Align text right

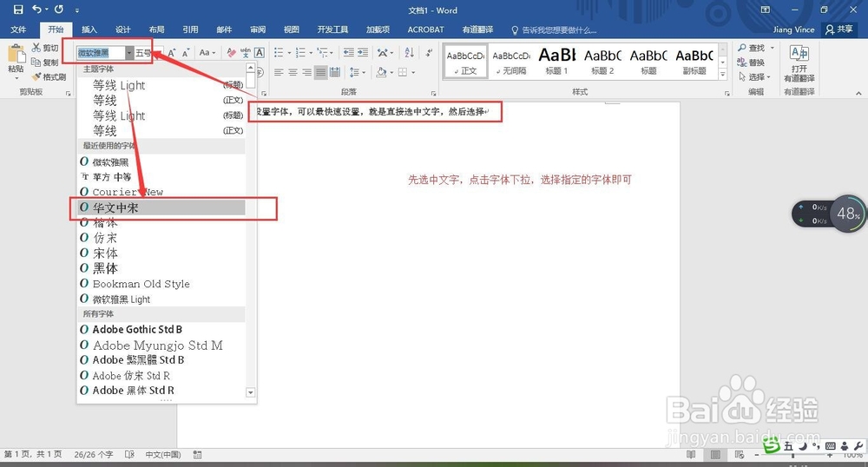pyautogui.click(x=306, y=72)
